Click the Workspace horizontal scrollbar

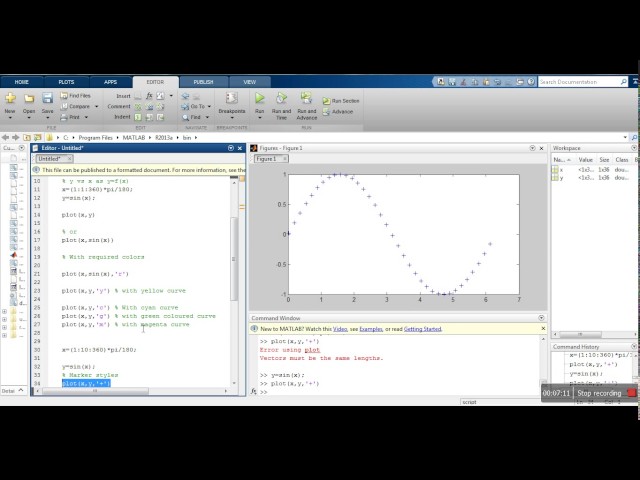[580, 335]
